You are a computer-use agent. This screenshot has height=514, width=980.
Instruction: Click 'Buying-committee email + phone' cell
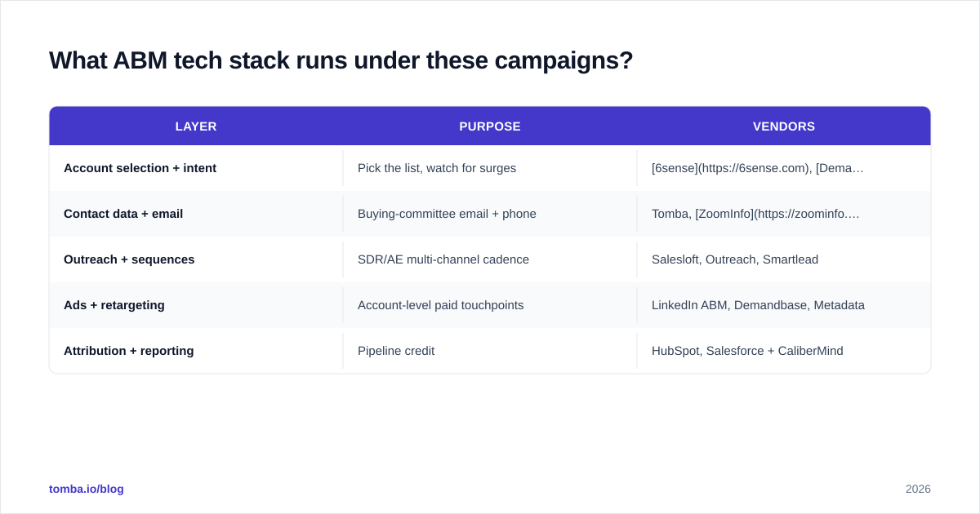click(490, 214)
